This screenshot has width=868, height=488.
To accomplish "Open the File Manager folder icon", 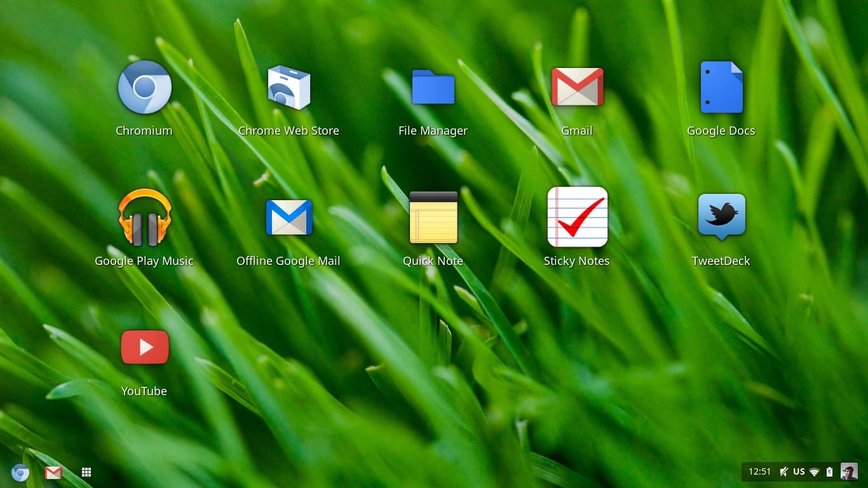I will coord(433,88).
